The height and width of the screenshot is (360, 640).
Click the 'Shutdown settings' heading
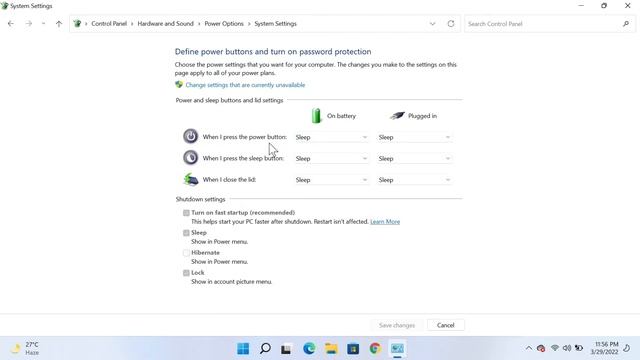[200, 199]
